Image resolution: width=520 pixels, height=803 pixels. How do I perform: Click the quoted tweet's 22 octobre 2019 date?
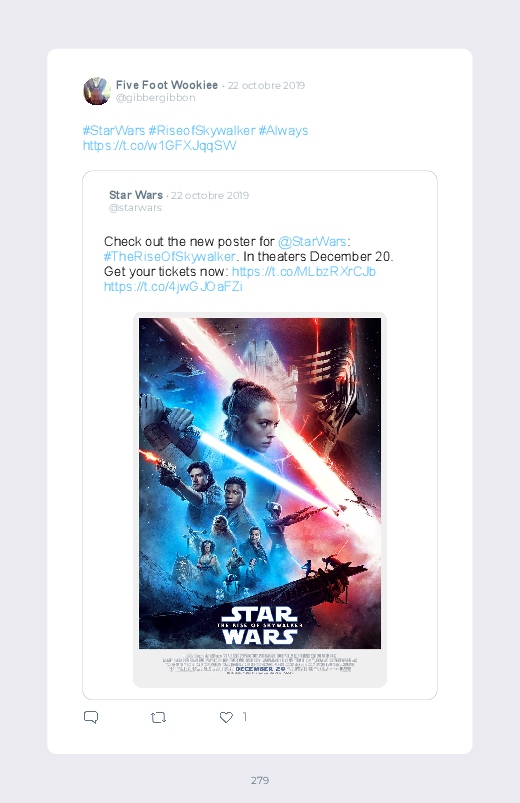click(x=210, y=195)
